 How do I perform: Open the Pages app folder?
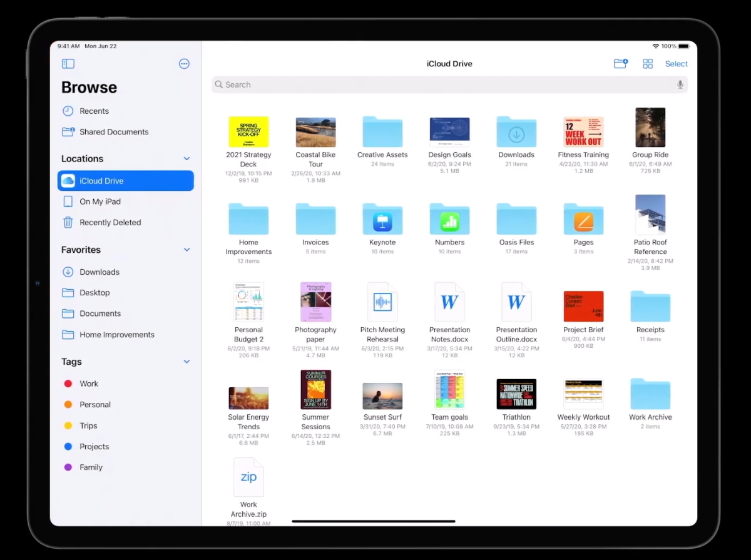coord(583,219)
